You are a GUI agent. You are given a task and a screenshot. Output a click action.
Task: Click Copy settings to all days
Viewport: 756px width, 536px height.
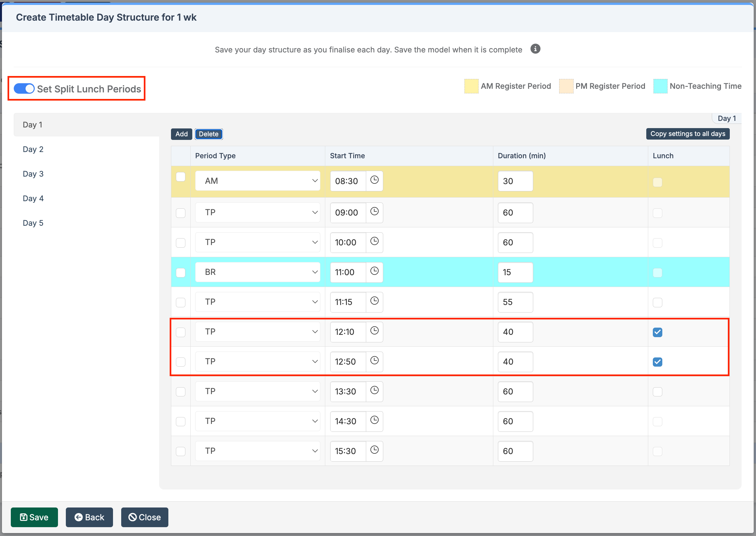687,134
